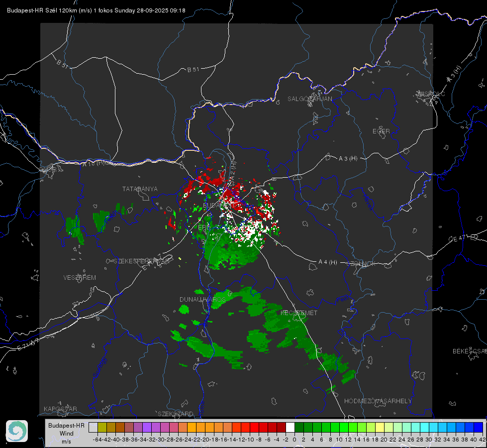The height and width of the screenshot is (448, 487).
Task: Click the HÓDMEZŐVÁSÁRHELY city label
Action: click(x=378, y=401)
